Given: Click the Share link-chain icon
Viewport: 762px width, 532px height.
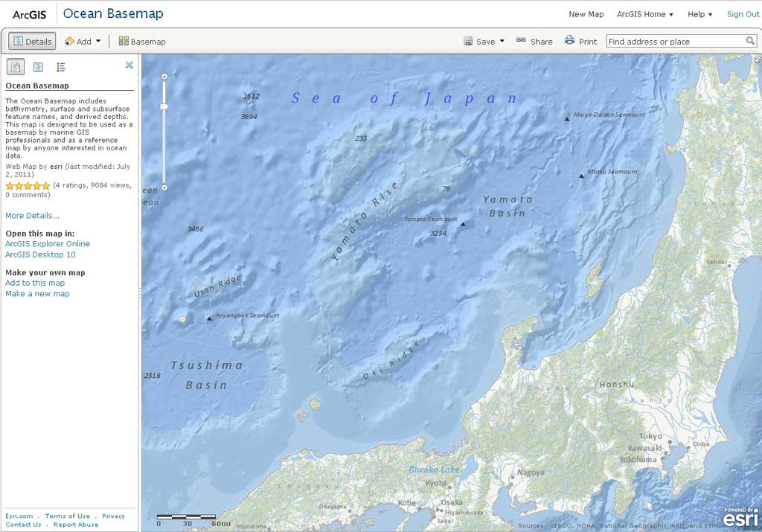Looking at the screenshot, I should point(521,40).
